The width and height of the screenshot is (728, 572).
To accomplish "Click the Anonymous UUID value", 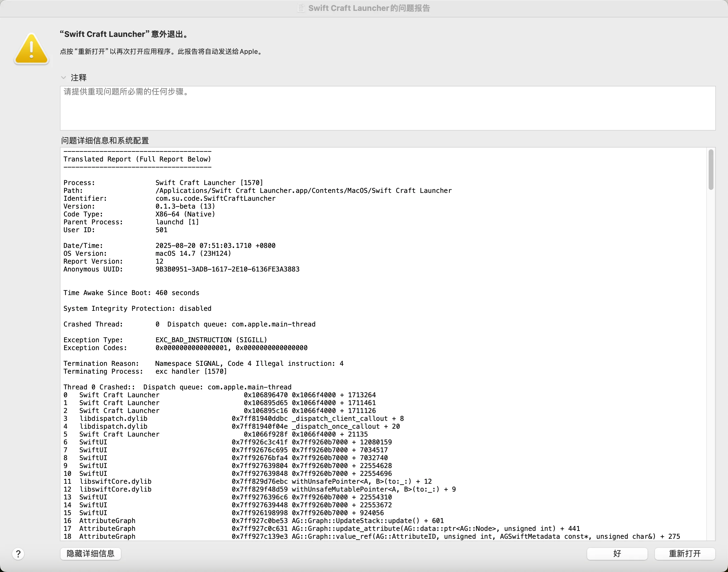I will pos(227,269).
